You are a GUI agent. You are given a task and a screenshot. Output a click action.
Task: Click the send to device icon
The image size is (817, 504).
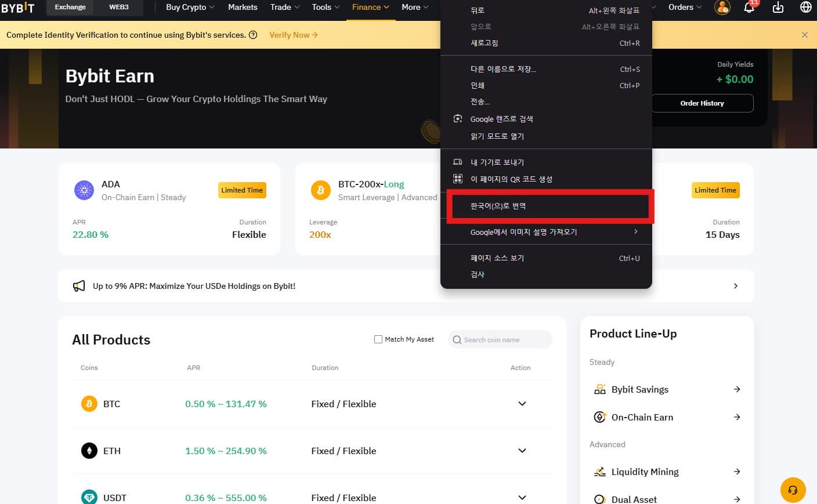[x=458, y=162]
